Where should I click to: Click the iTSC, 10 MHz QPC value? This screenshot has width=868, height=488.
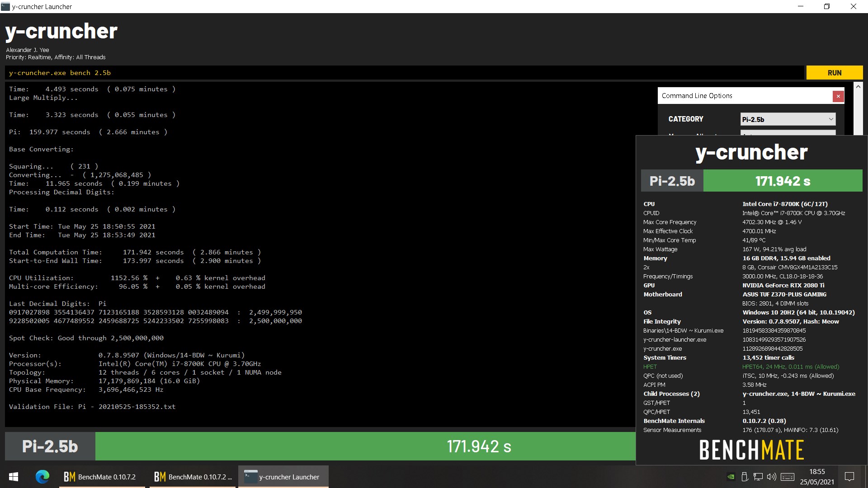click(788, 375)
